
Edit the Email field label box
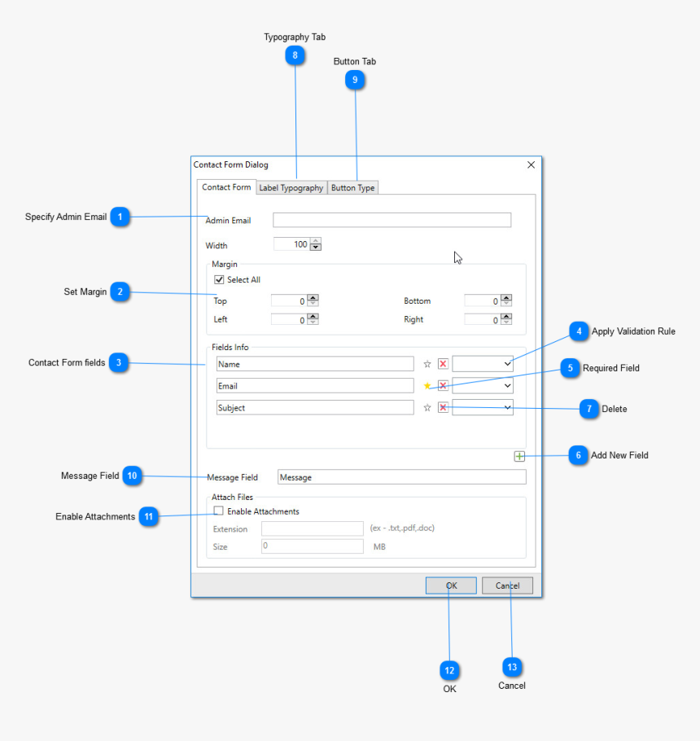315,386
